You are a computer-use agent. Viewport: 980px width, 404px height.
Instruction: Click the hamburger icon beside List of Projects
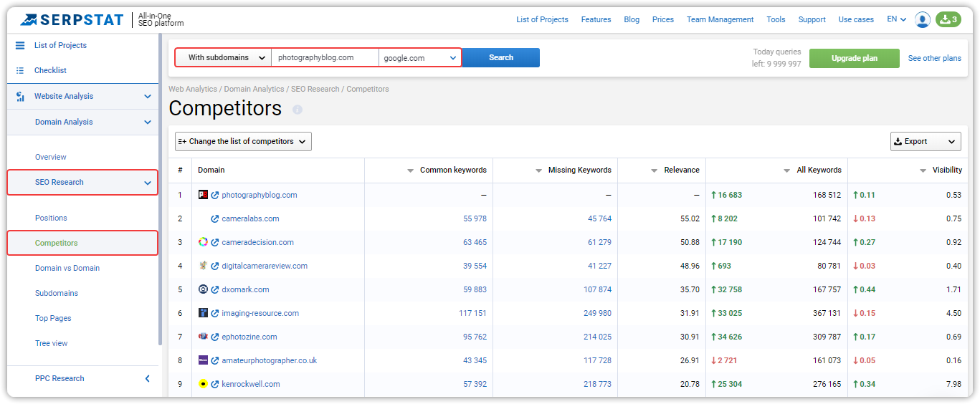[x=20, y=45]
